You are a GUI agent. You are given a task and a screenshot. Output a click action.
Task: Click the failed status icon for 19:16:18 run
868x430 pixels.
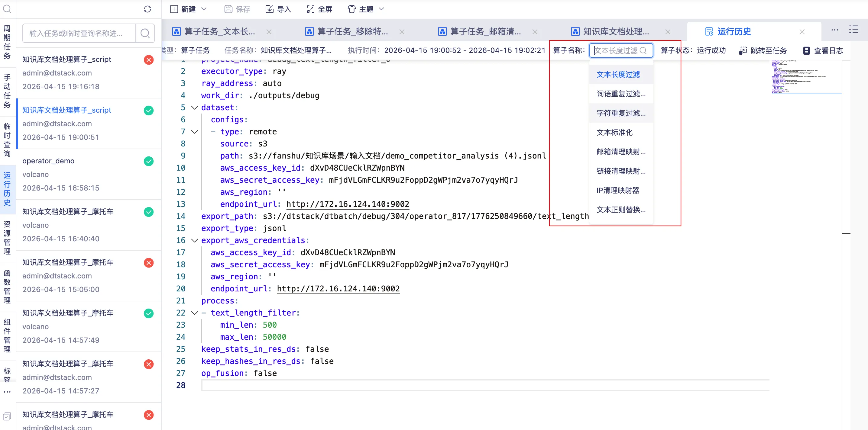149,59
